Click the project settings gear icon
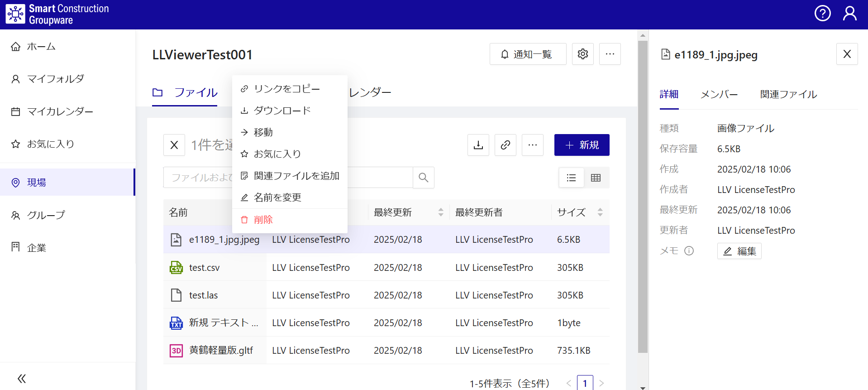 582,54
